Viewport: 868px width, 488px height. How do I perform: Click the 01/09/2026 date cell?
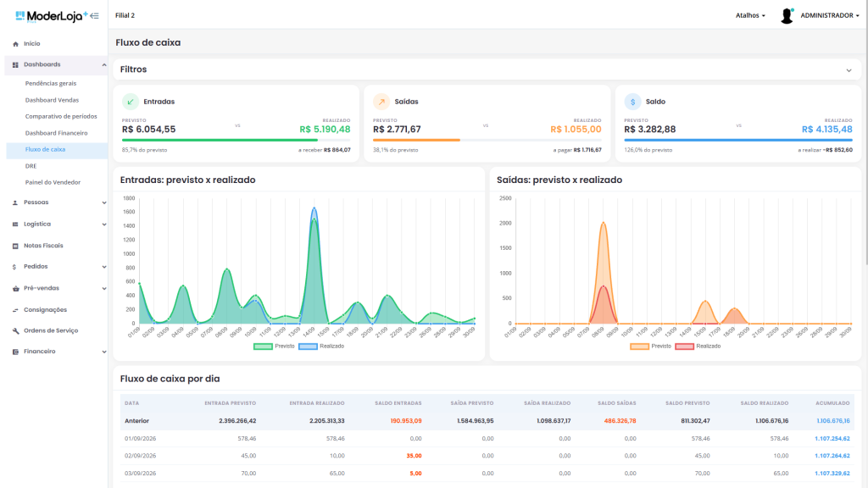pyautogui.click(x=140, y=439)
